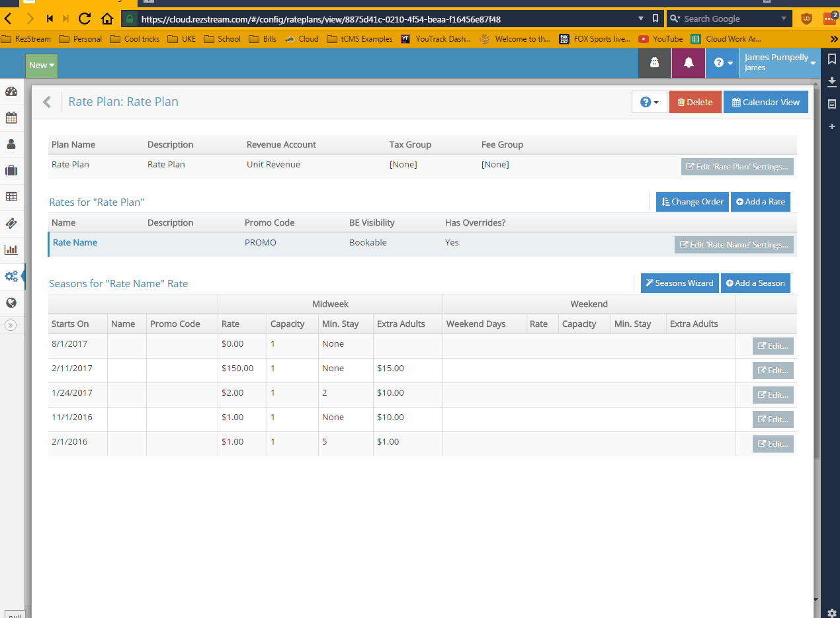Open the bar chart reports icon
Image resolution: width=840 pixels, height=618 pixels.
(x=11, y=250)
